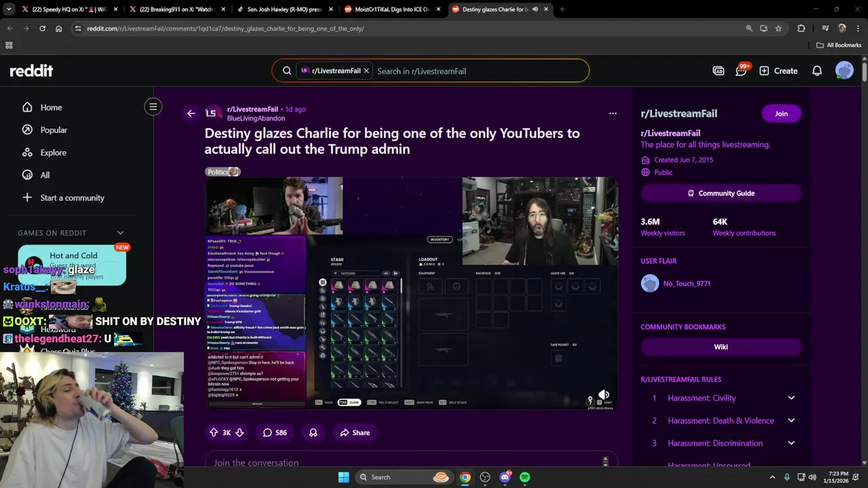Click Join the conversation comment box
Screen dimensions: 868x488
(x=412, y=462)
